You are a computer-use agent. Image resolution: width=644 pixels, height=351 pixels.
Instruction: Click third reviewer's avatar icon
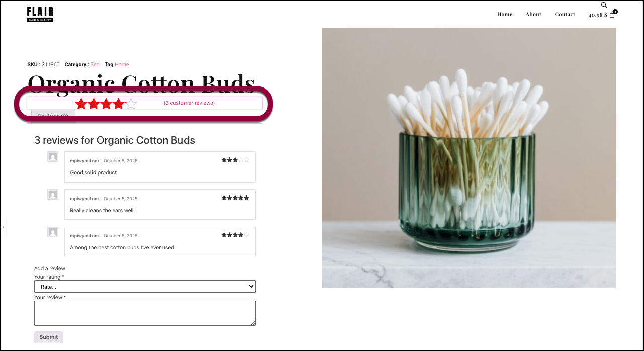(x=53, y=232)
